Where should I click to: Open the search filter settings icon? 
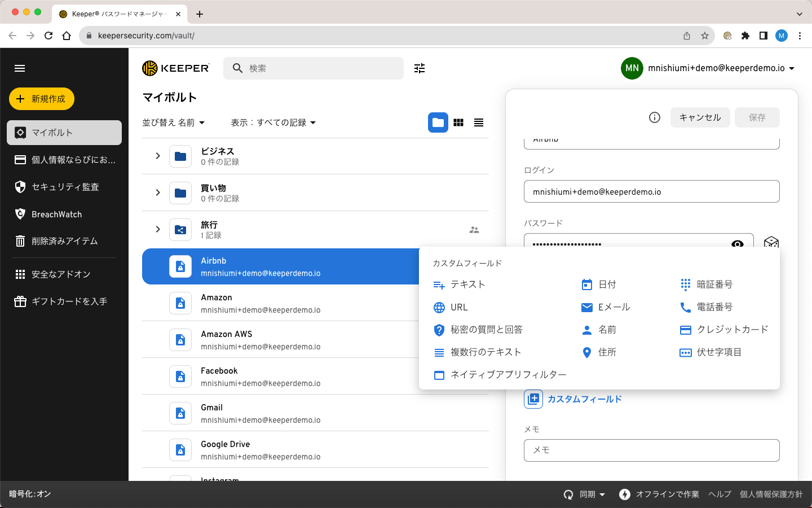[420, 68]
